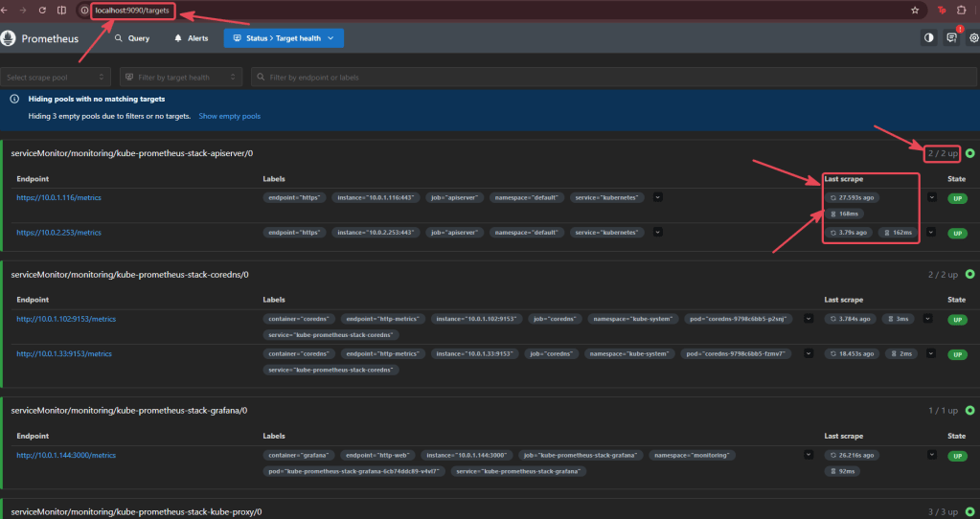The image size is (980, 519).
Task: Expand labels chevron for the grafana target
Action: [809, 455]
